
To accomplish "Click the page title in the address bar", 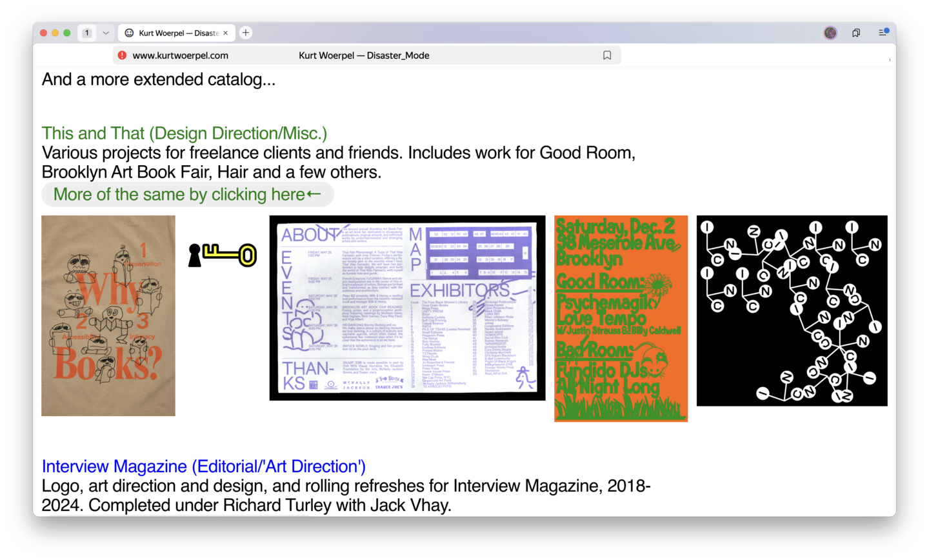I will coord(364,55).
